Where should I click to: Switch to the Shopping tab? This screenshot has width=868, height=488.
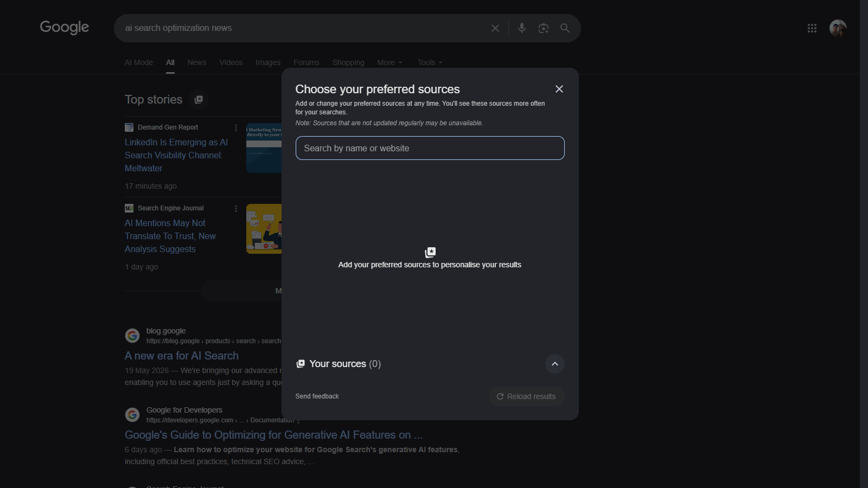point(348,62)
